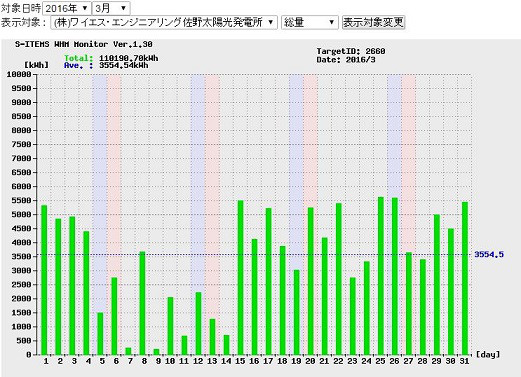This screenshot has width=521, height=377.
Task: Select the bar for day 7
Action: [128, 351]
